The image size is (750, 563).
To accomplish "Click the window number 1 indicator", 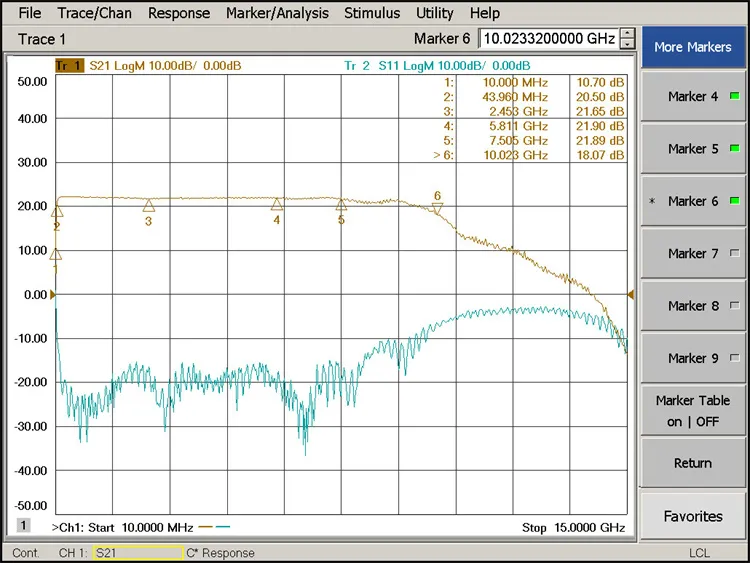I will (x=23, y=525).
